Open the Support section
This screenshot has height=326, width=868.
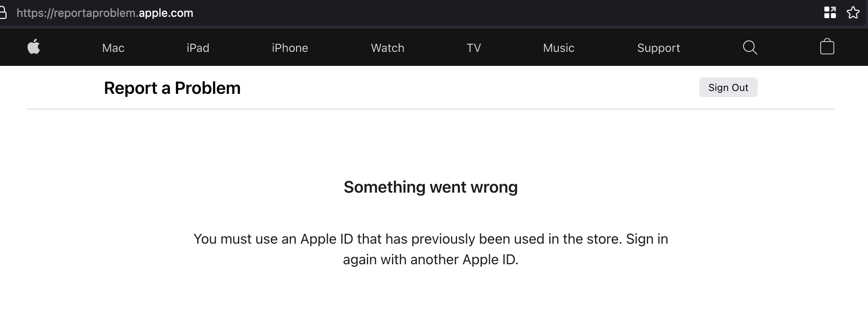click(658, 48)
